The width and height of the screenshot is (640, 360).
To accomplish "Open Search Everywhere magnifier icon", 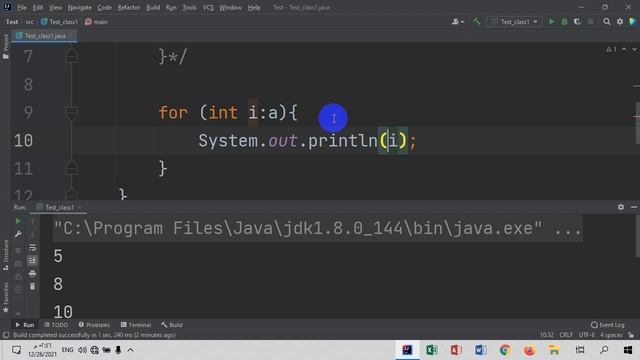I will pos(607,22).
